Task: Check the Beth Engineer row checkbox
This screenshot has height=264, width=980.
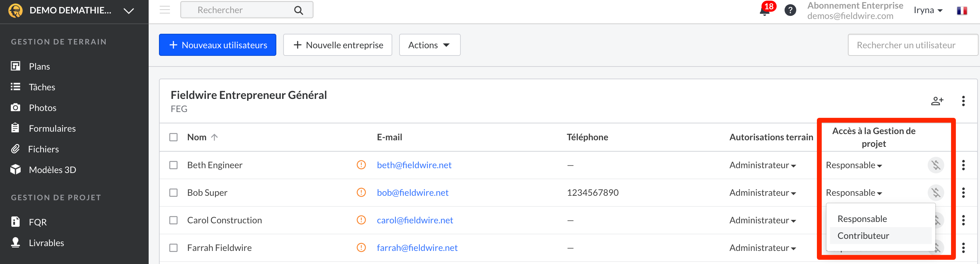Action: coord(173,165)
